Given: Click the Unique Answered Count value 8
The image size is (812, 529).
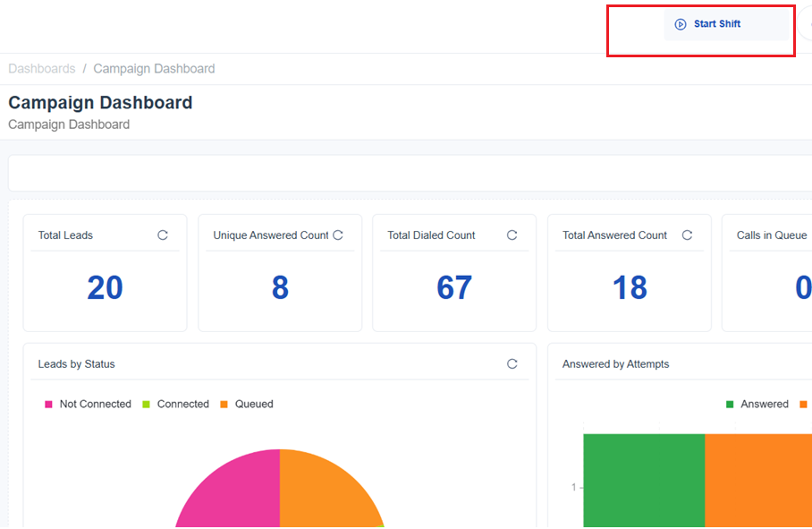Looking at the screenshot, I should coord(280,287).
